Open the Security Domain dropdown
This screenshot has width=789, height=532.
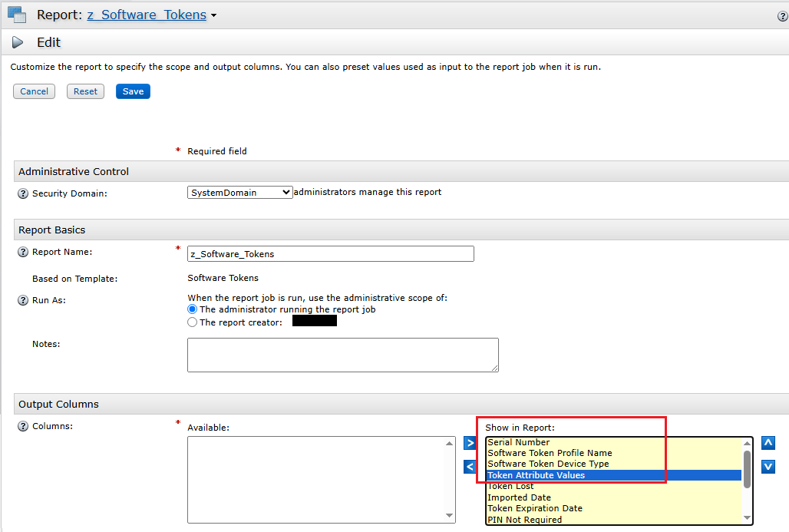240,192
